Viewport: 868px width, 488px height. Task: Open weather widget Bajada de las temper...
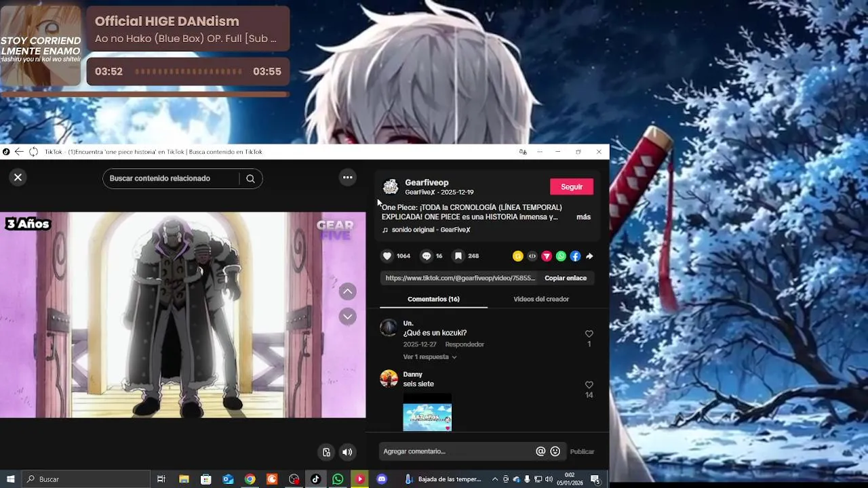(x=443, y=479)
